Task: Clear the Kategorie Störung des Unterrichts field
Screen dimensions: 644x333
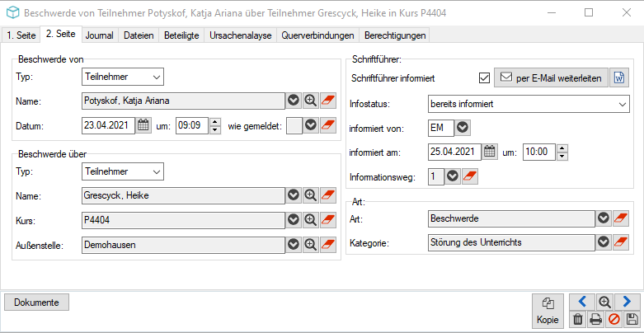Action: click(x=621, y=242)
